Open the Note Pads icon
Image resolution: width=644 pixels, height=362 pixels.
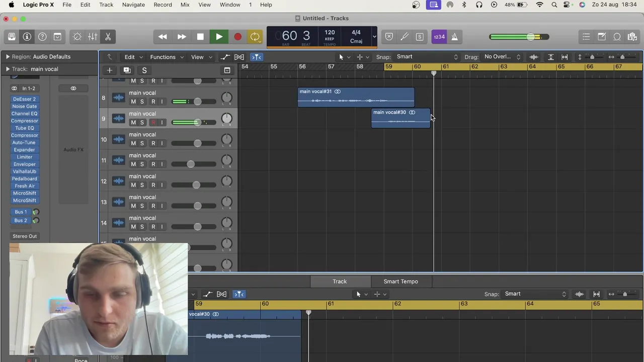(x=602, y=37)
